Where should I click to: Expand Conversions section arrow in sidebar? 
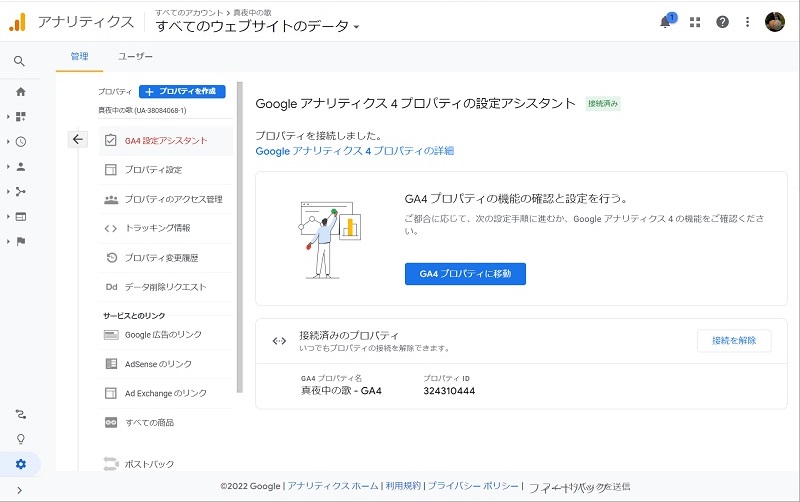pos(8,241)
